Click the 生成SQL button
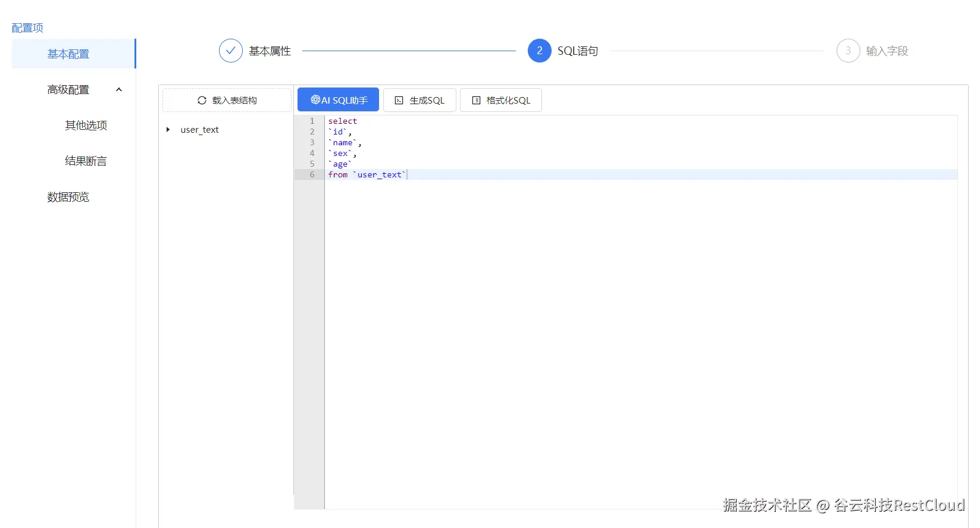The image size is (980, 528). pyautogui.click(x=419, y=100)
